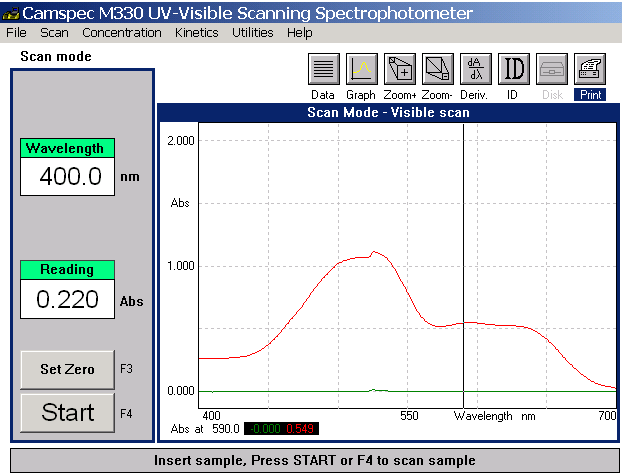This screenshot has height=475, width=622.
Task: Open the Deriv. dA/dλ derivative tool
Action: [476, 69]
